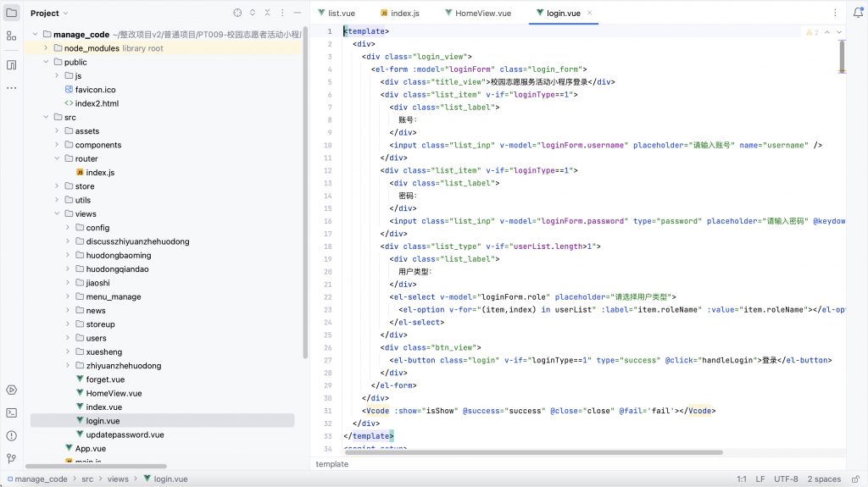Close the login.vue tab
Viewport: 868px width, 487px height.
point(590,14)
